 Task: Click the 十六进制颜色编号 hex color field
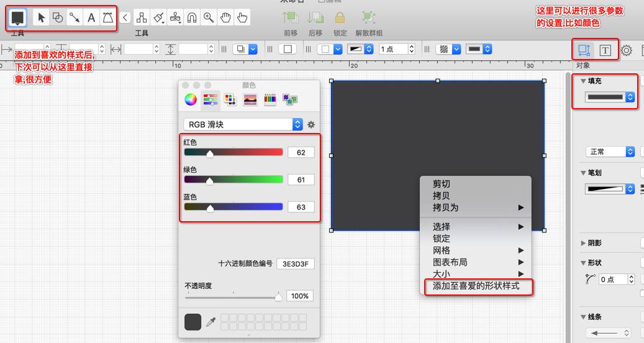(x=295, y=263)
